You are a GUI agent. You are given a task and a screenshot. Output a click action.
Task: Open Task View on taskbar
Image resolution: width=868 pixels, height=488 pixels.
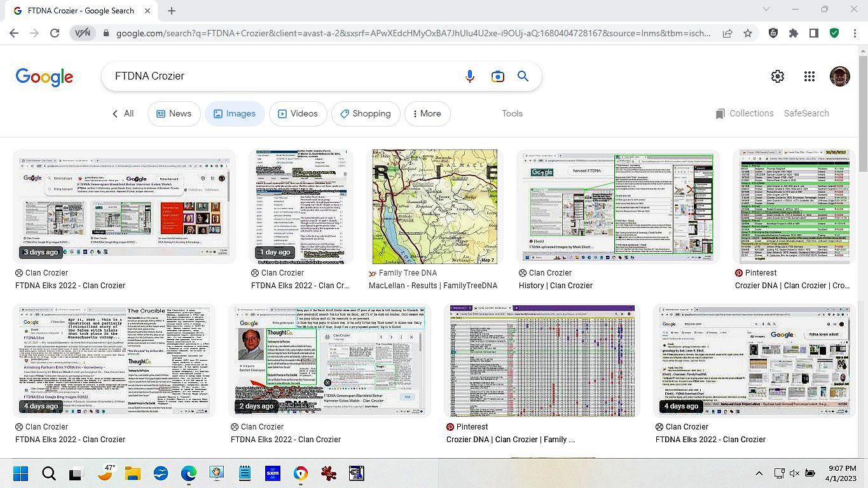[76, 473]
